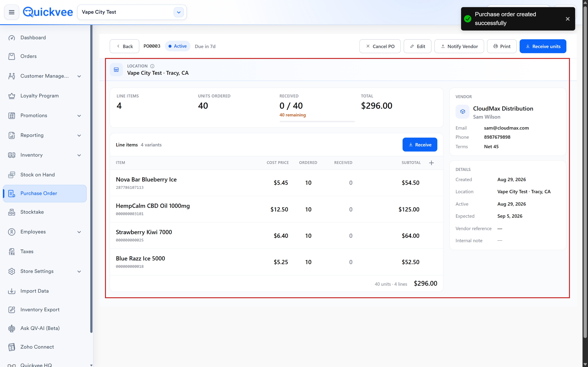Click the Sep 5, 2026 expected date
Screen dimensions: 588x367
[510, 216]
